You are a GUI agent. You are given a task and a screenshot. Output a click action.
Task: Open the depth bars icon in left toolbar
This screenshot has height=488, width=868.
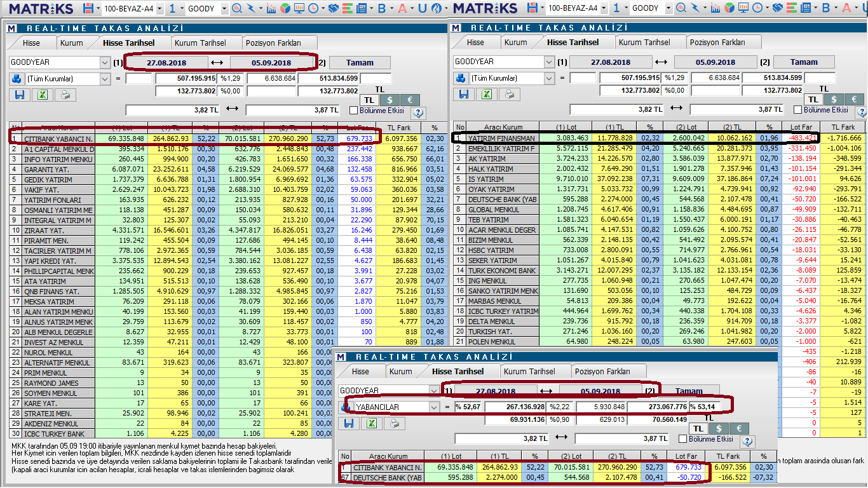coord(347,8)
